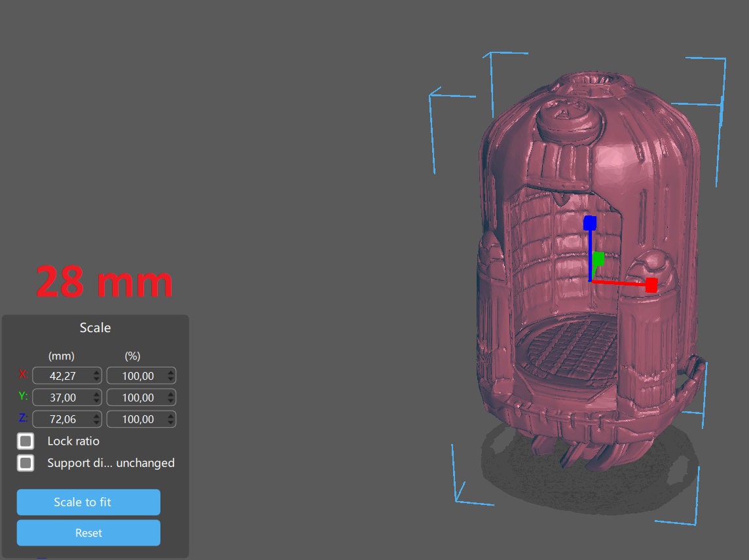The width and height of the screenshot is (749, 560).
Task: Click the Z size field in mm
Action: coord(63,419)
